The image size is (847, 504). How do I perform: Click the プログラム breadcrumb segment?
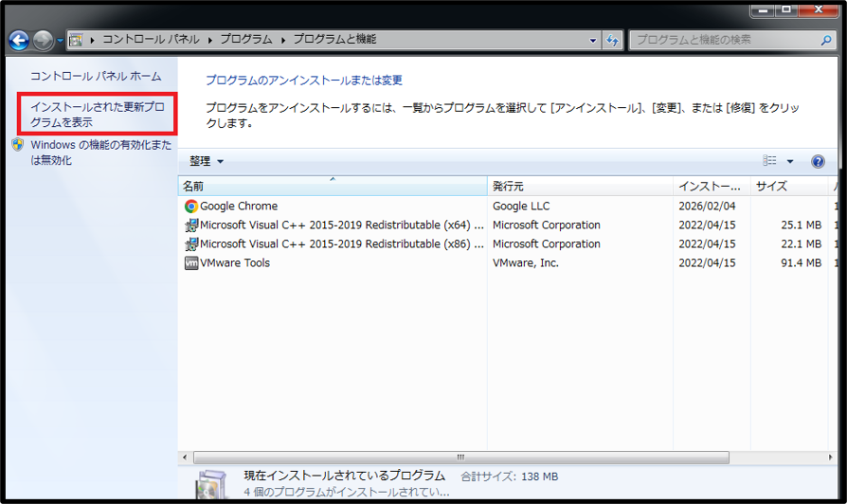point(246,40)
